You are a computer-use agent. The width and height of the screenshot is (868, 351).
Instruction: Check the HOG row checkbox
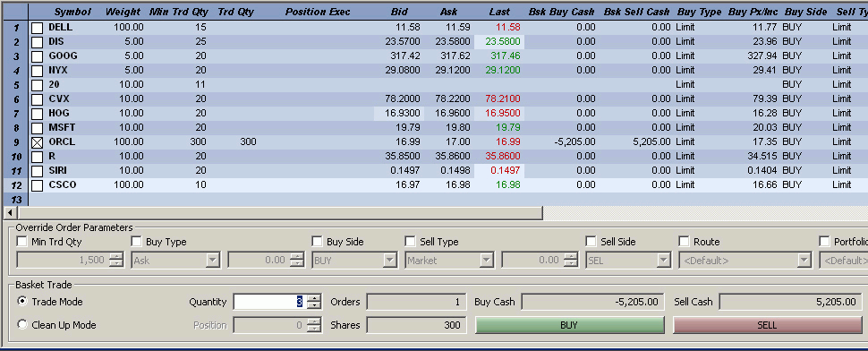tap(37, 114)
